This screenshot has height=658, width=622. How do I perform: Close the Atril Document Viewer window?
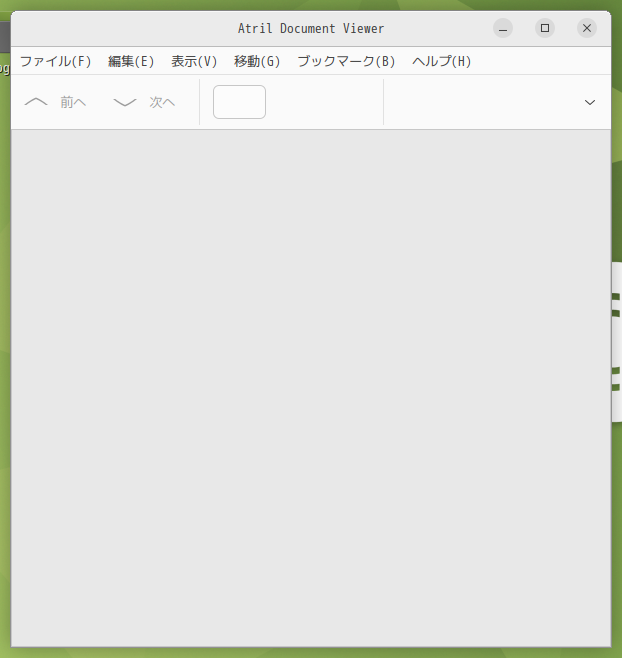pyautogui.click(x=587, y=28)
